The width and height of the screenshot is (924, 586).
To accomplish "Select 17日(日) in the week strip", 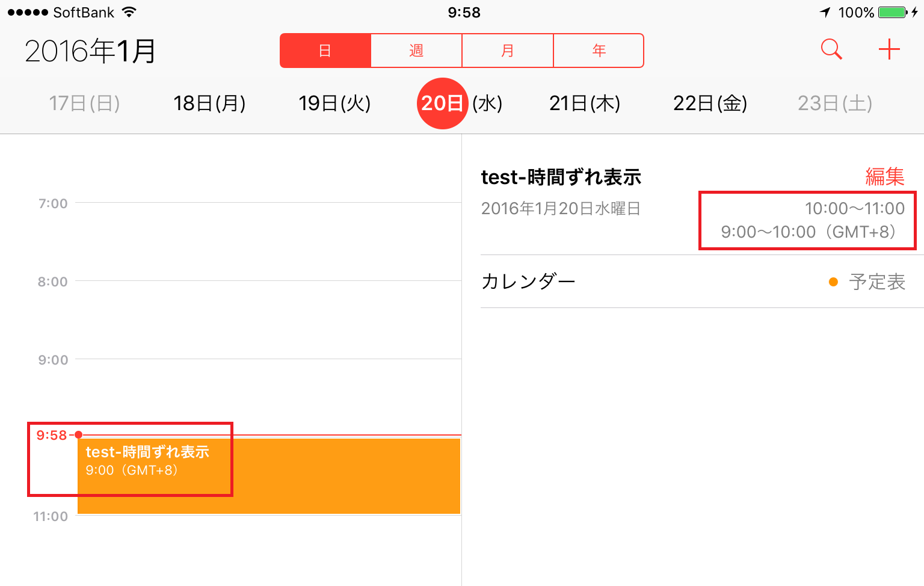I will point(84,103).
